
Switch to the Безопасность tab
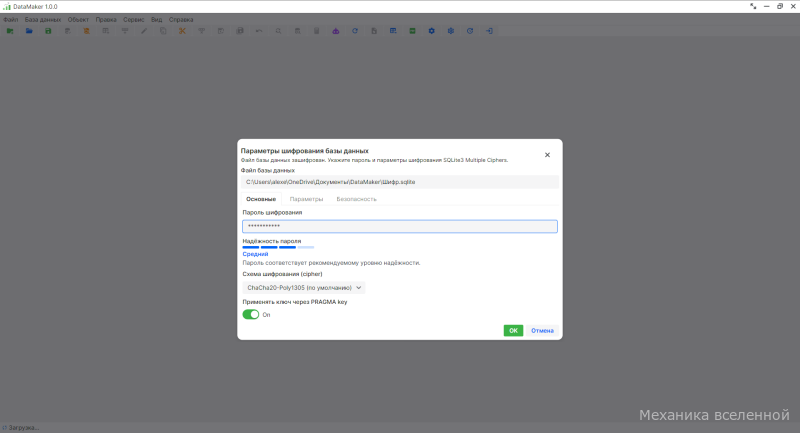(x=356, y=199)
